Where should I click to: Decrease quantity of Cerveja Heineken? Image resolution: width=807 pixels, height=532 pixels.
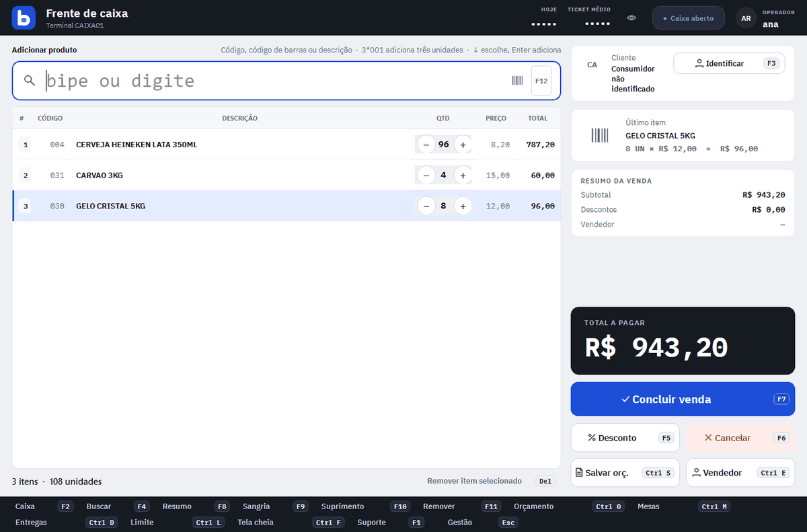pos(426,145)
